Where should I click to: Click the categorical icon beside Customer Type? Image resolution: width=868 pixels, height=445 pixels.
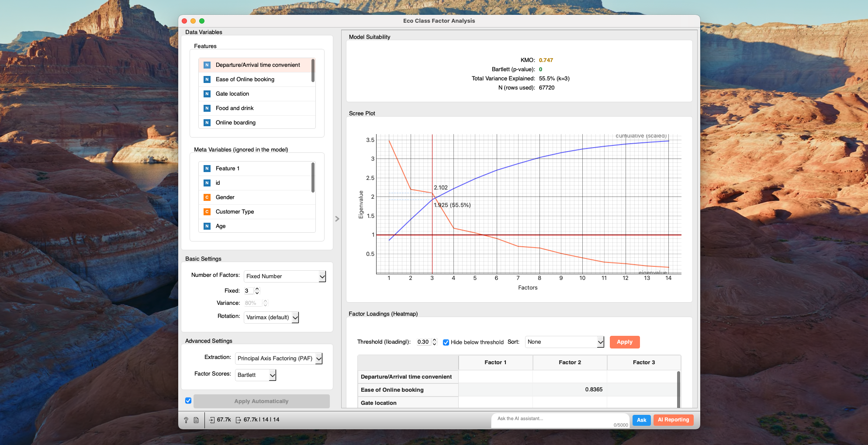[207, 212]
